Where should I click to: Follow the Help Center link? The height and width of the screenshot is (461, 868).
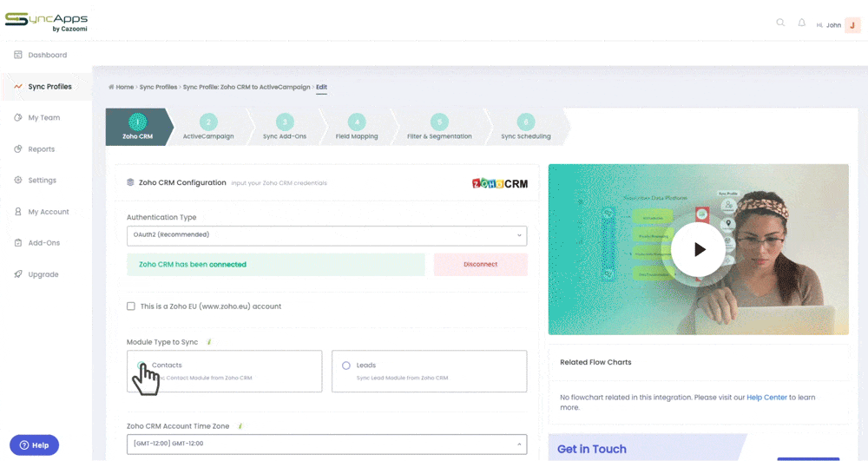pyautogui.click(x=766, y=398)
